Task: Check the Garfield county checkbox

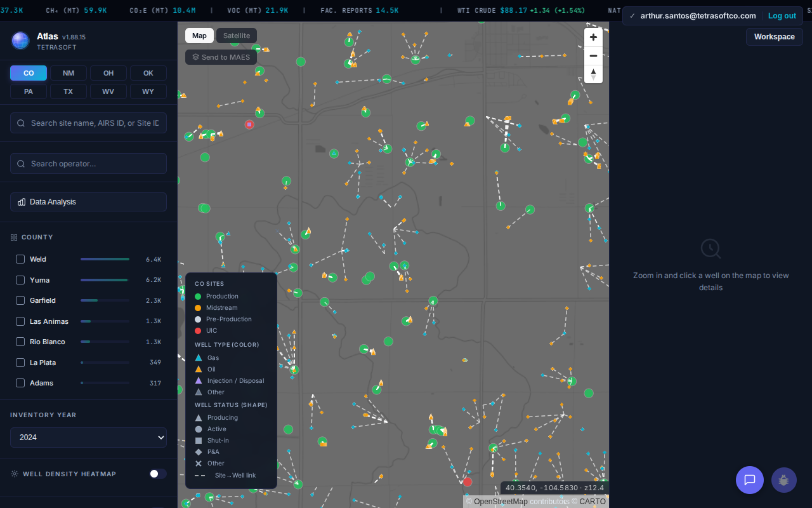Action: (x=20, y=300)
